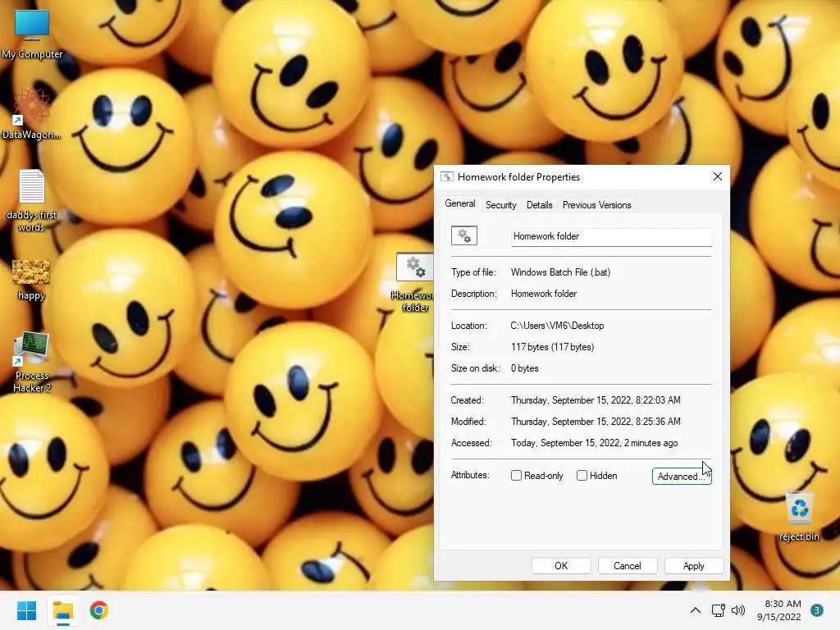Cancel the Properties dialog

pyautogui.click(x=628, y=566)
